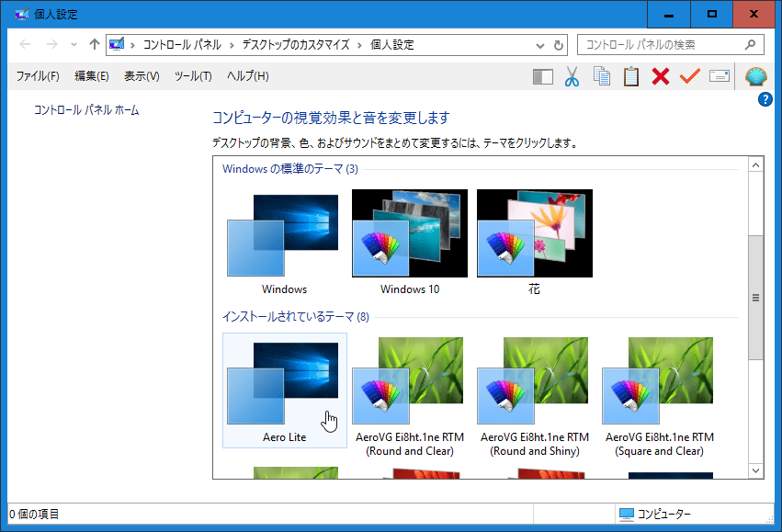Minimize the 個人設定 window
This screenshot has width=782, height=532.
(x=669, y=15)
